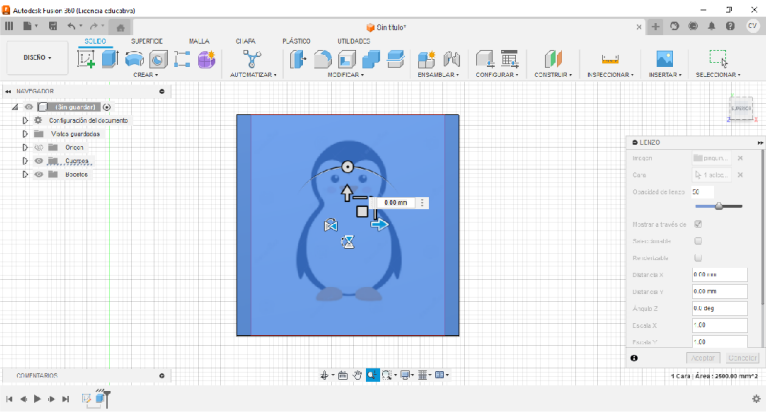Click the Escala X input field
This screenshot has width=766, height=417.
(720, 325)
